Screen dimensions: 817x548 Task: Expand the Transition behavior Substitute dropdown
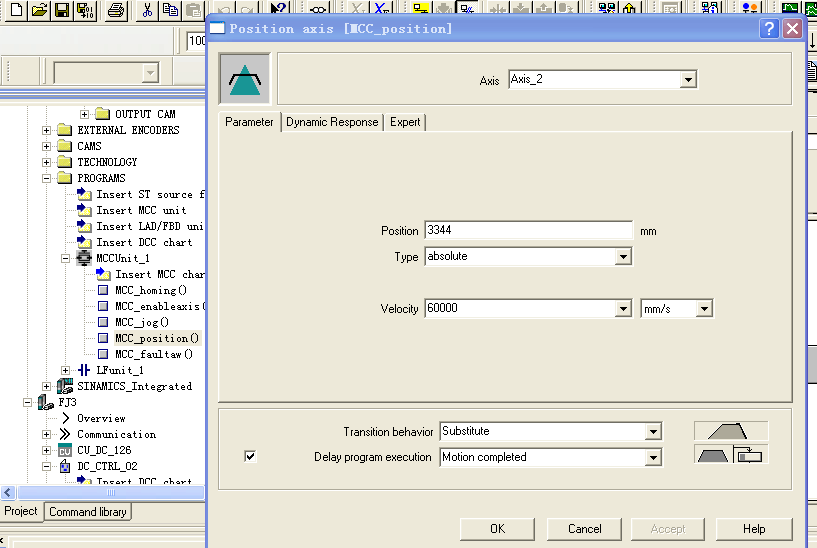click(653, 432)
